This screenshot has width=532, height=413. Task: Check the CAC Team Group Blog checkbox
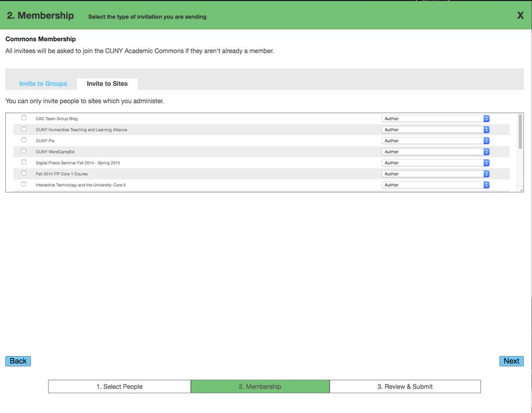click(24, 118)
